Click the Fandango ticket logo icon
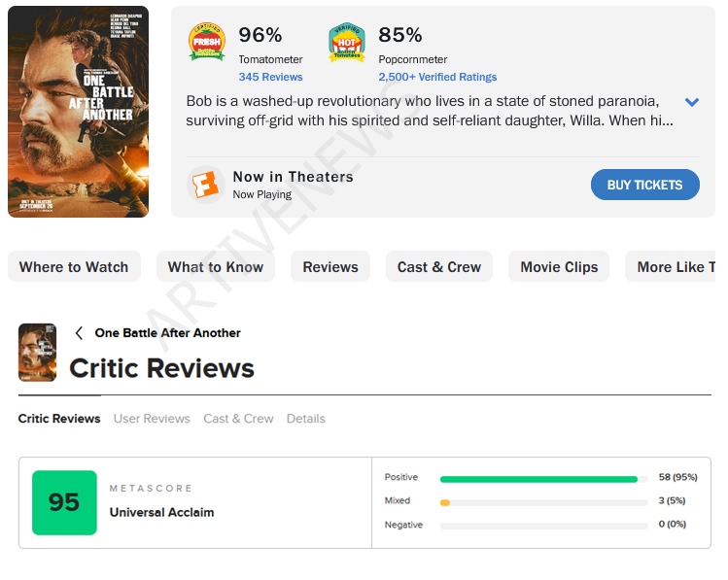Image resolution: width=728 pixels, height=580 pixels. click(x=206, y=184)
